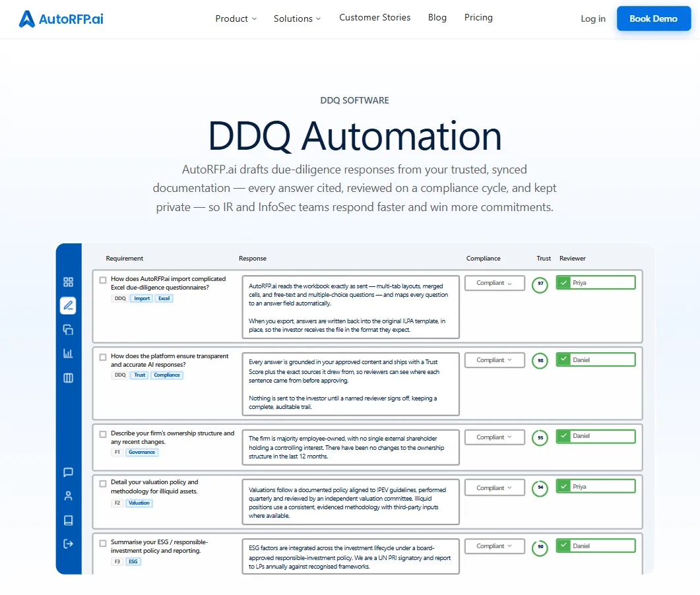Click the book library icon in sidebar
The height and width of the screenshot is (595, 700).
pyautogui.click(x=69, y=520)
